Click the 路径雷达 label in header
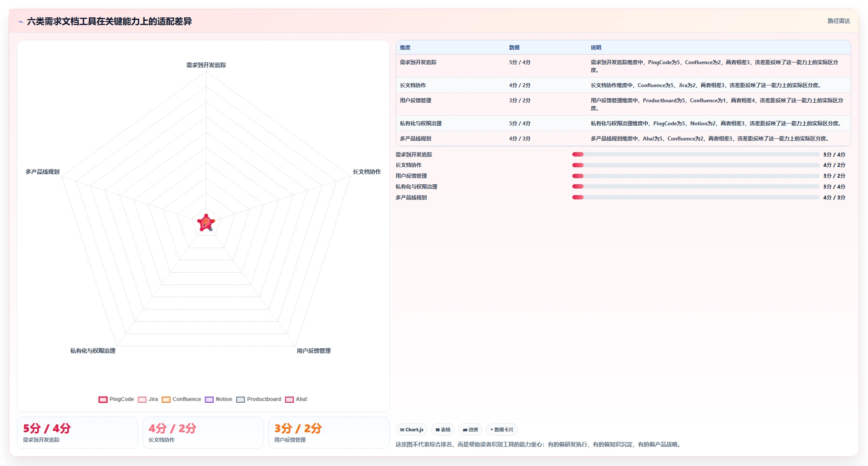The image size is (868, 466). point(839,21)
